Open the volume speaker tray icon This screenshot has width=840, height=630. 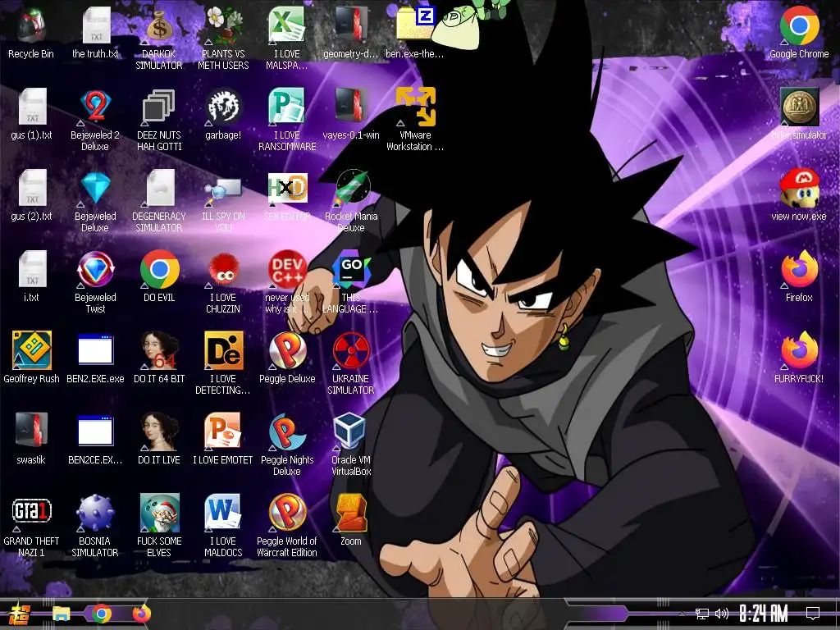[x=722, y=614]
